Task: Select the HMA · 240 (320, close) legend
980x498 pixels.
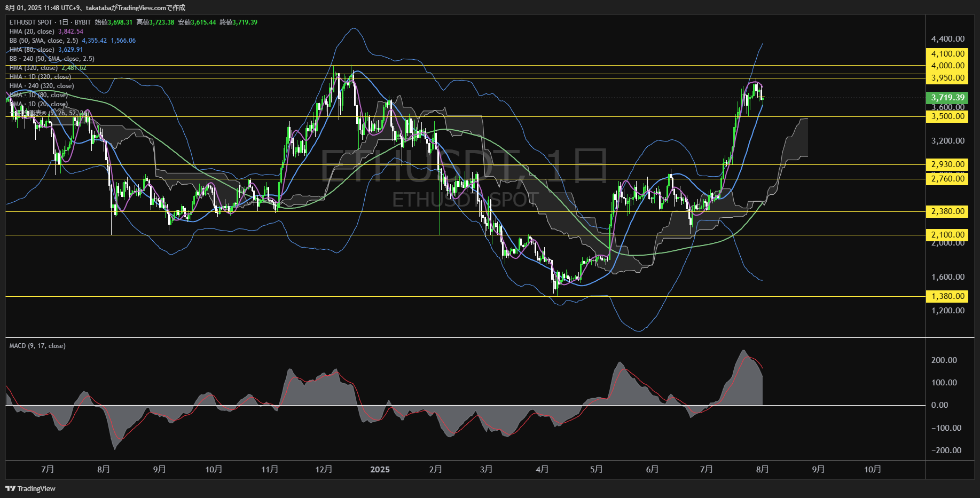Action: [42, 86]
